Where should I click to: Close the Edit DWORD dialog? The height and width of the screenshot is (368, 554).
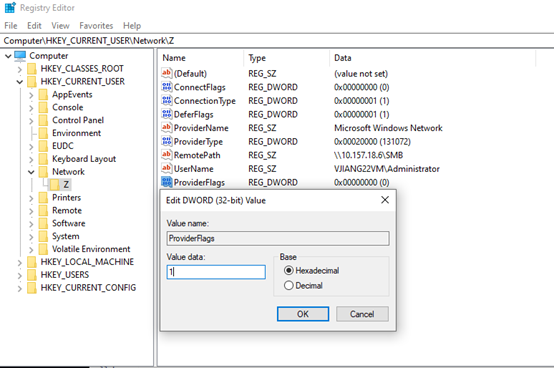click(x=385, y=200)
